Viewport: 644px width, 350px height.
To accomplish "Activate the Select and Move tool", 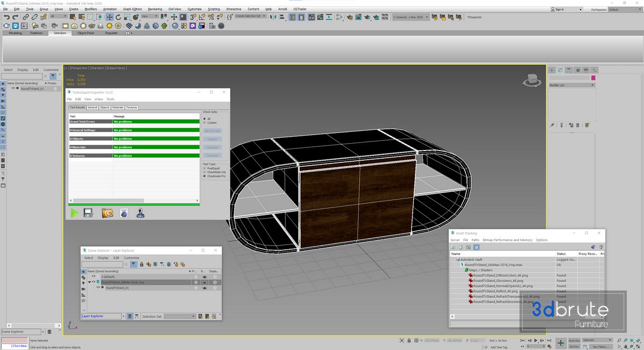I will pos(109,17).
